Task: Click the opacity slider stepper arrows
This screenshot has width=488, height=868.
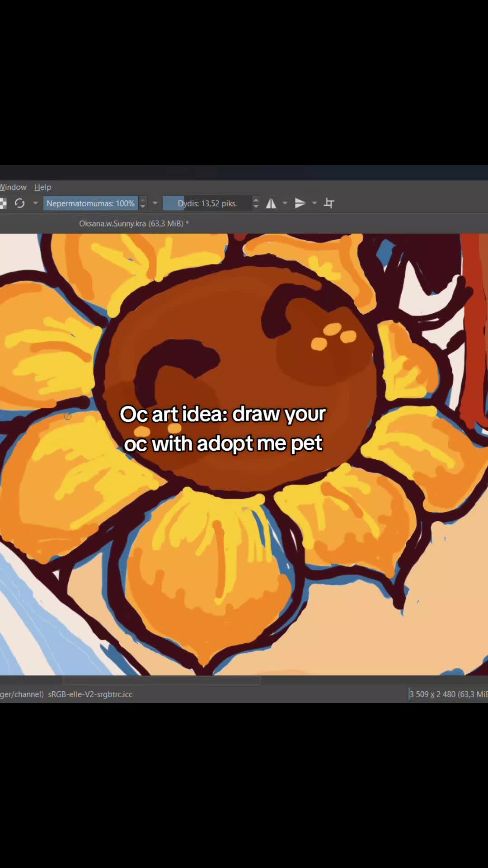Action: [143, 203]
